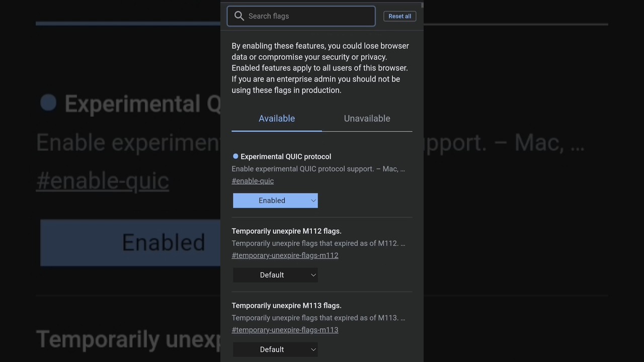Open the #temporary-unexpire-flags-m113 link
644x362 pixels.
pos(285,330)
